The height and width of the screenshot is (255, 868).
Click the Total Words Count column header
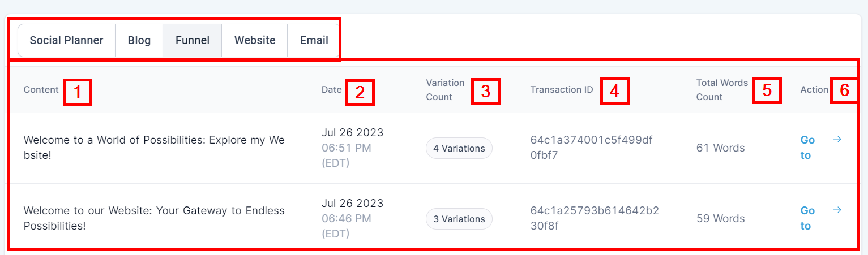(722, 90)
